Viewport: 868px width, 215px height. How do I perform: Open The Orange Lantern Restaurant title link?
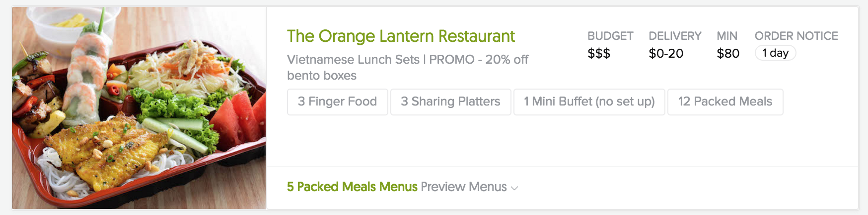(401, 36)
